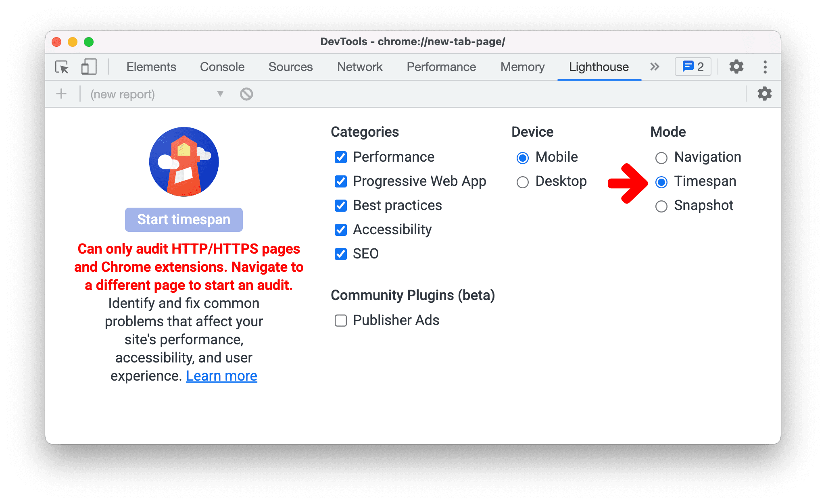Click the Learn more link
Screen dimensions: 826x504
(222, 377)
